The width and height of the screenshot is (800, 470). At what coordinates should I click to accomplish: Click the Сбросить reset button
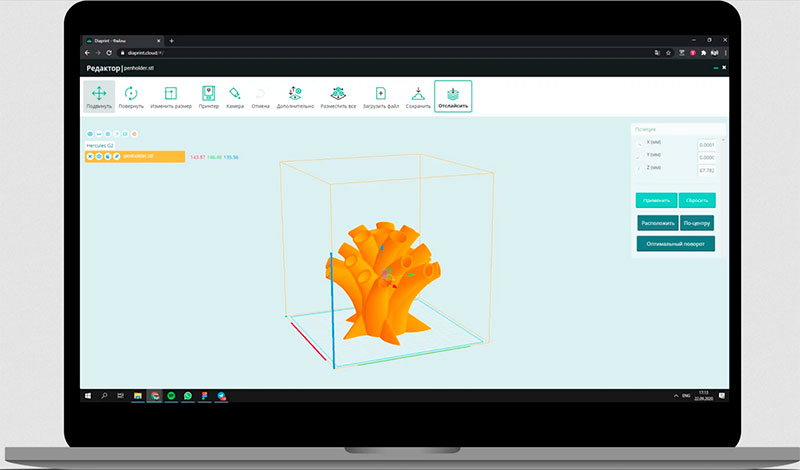click(x=697, y=200)
